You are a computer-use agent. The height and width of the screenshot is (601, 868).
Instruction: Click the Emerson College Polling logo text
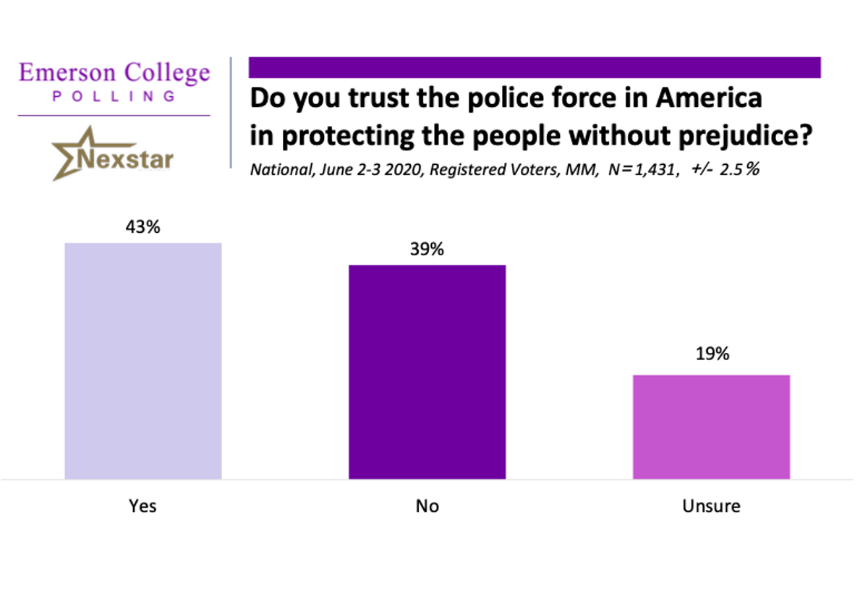(114, 82)
